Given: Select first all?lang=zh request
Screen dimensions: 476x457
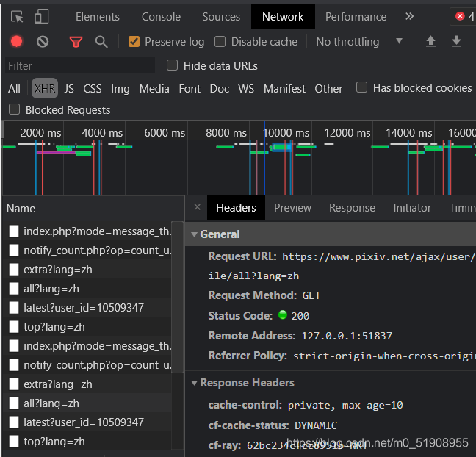Looking at the screenshot, I should coord(87,289).
